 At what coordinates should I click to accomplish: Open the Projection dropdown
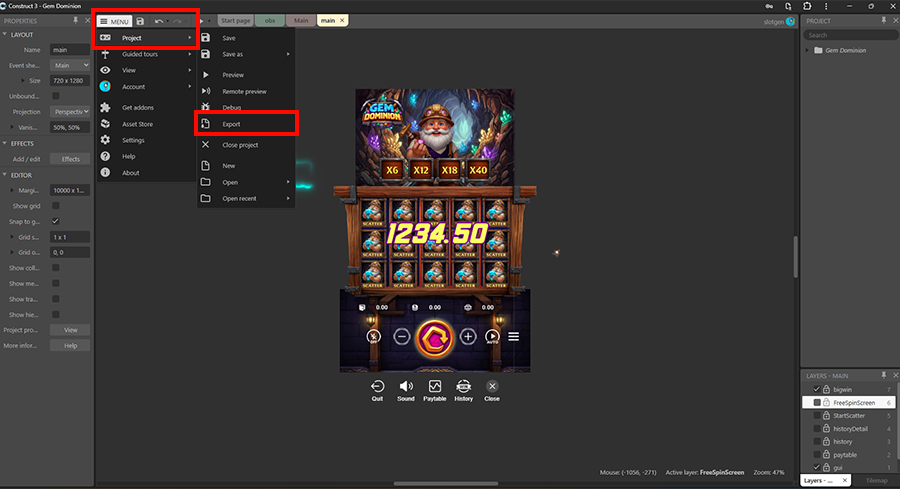pos(70,112)
